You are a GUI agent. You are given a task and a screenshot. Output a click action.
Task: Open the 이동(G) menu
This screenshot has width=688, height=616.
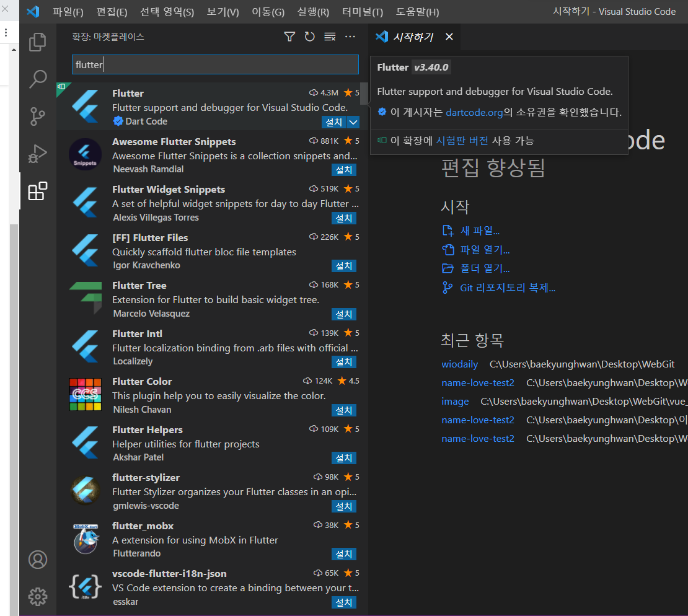(x=268, y=12)
